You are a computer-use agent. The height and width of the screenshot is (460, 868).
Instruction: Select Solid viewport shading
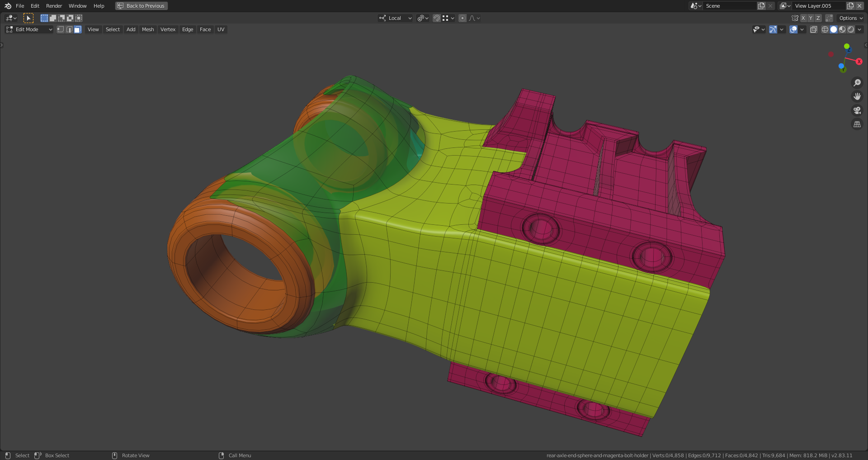pyautogui.click(x=834, y=29)
